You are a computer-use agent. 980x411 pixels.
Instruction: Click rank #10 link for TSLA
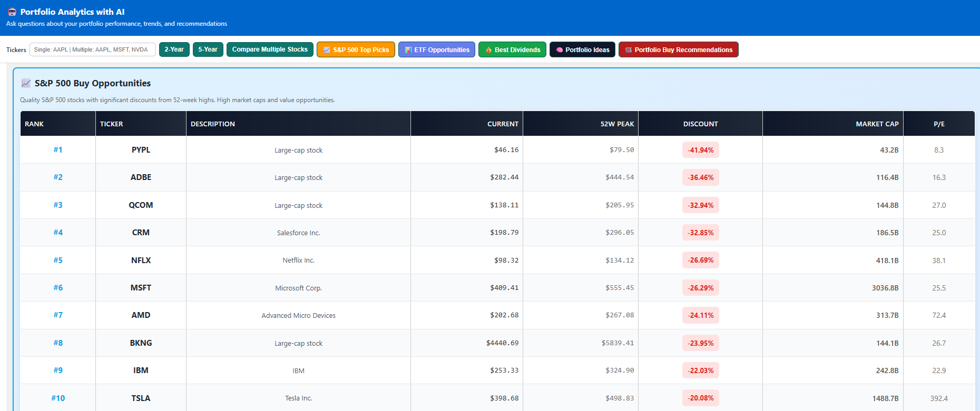pyautogui.click(x=58, y=398)
